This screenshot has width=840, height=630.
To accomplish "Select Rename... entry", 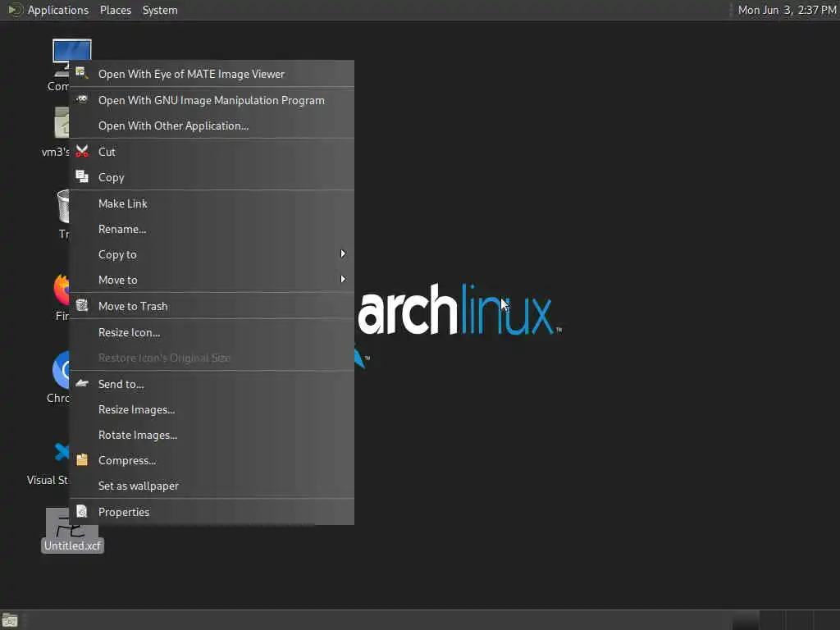I will coord(212,230).
